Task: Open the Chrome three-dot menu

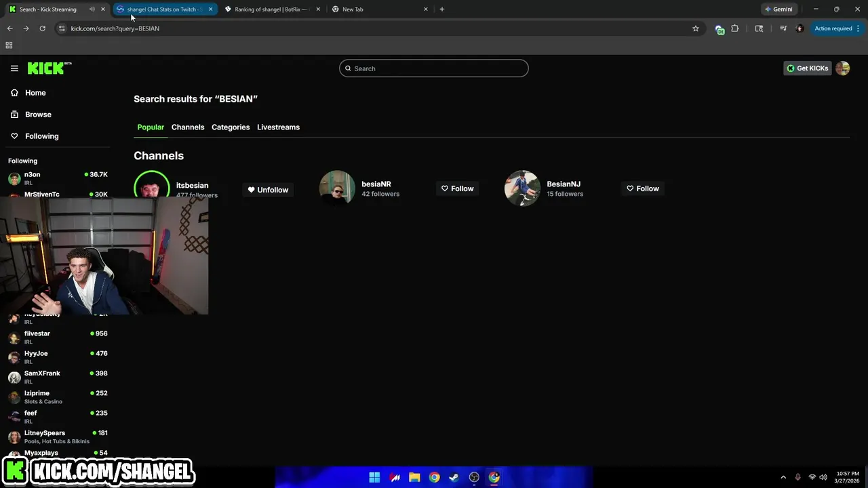Action: [858, 28]
